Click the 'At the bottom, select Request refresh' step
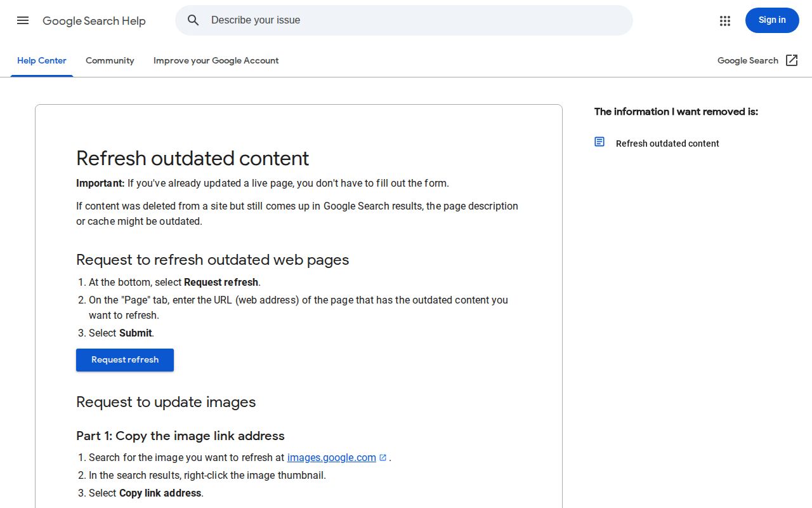Viewport: 812px width, 508px height. tap(174, 283)
